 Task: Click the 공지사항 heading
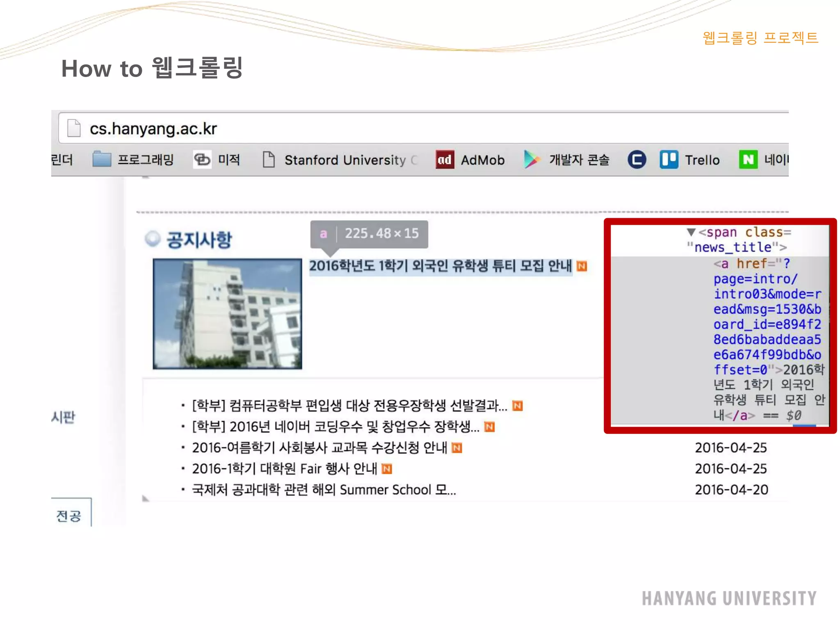coord(199,240)
